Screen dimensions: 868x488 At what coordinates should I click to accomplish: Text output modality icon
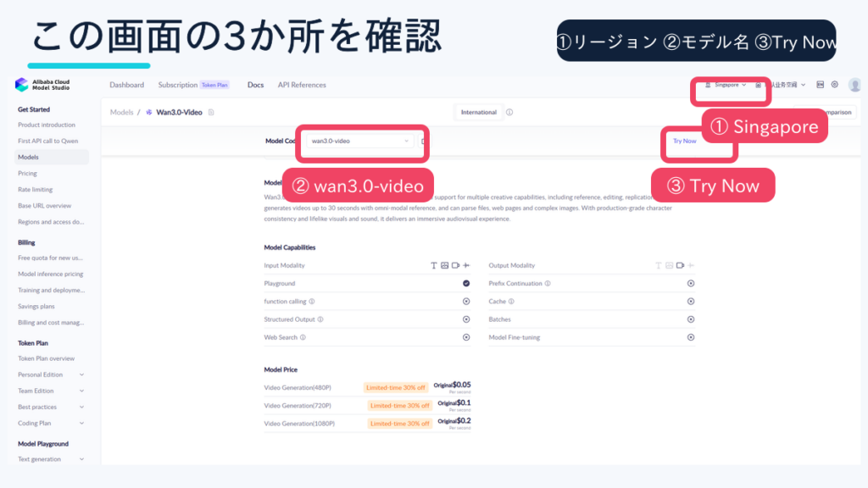pyautogui.click(x=658, y=265)
